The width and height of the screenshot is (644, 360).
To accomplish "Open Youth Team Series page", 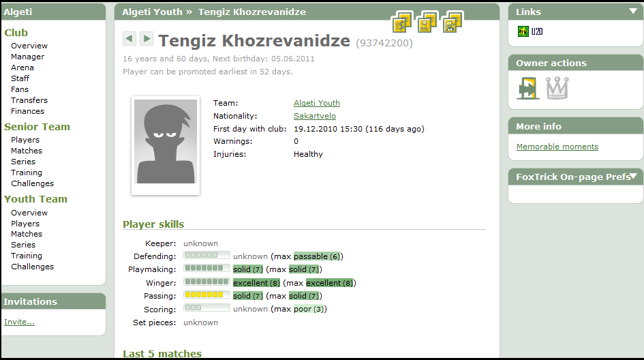I will pos(23,245).
